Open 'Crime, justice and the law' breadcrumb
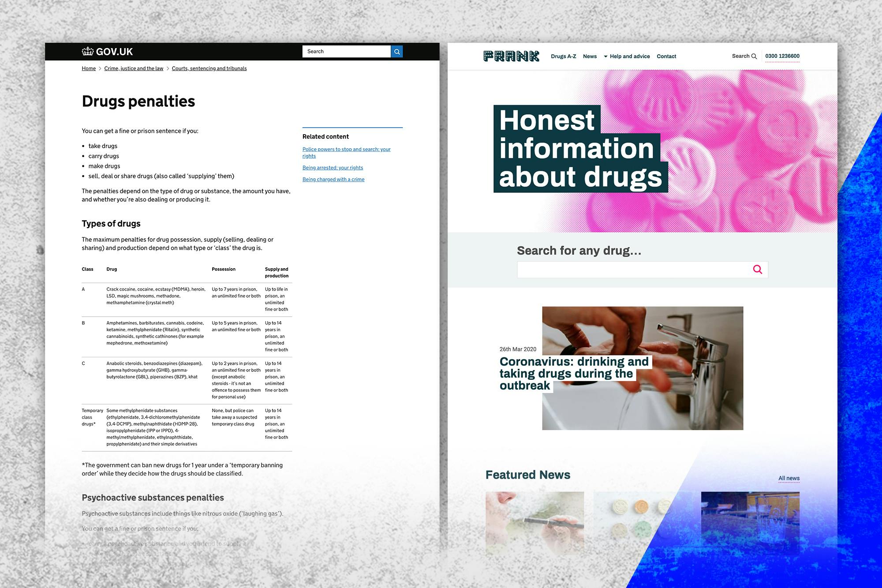The image size is (882, 588). click(x=134, y=68)
